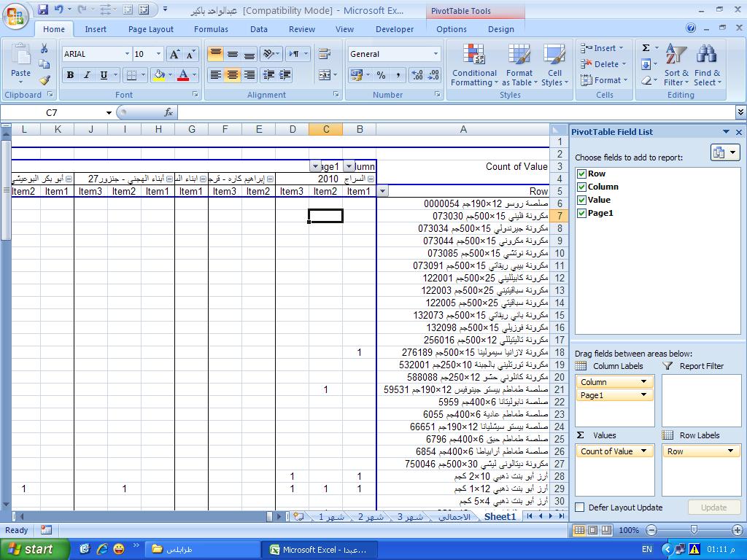The image size is (747, 560).
Task: Open Conditional Formatting menu
Action: pyautogui.click(x=474, y=65)
